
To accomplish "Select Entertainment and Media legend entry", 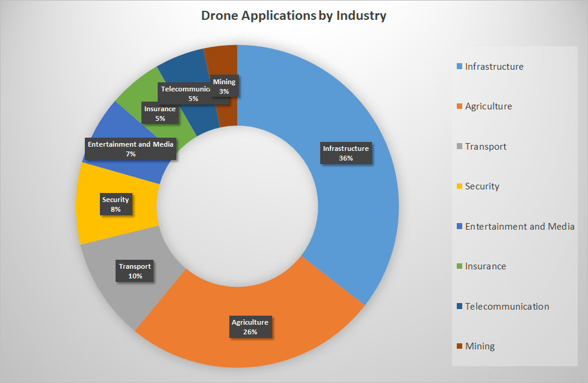I will point(519,227).
